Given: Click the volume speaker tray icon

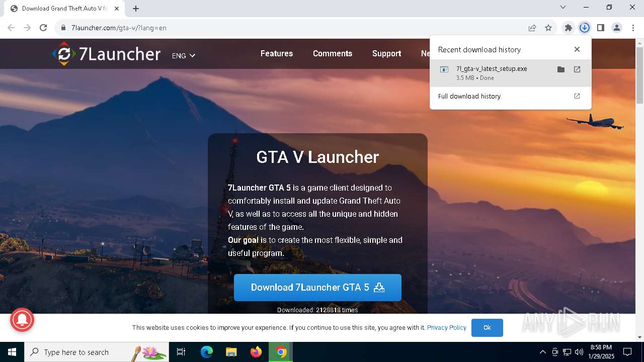Looking at the screenshot, I should 579,352.
